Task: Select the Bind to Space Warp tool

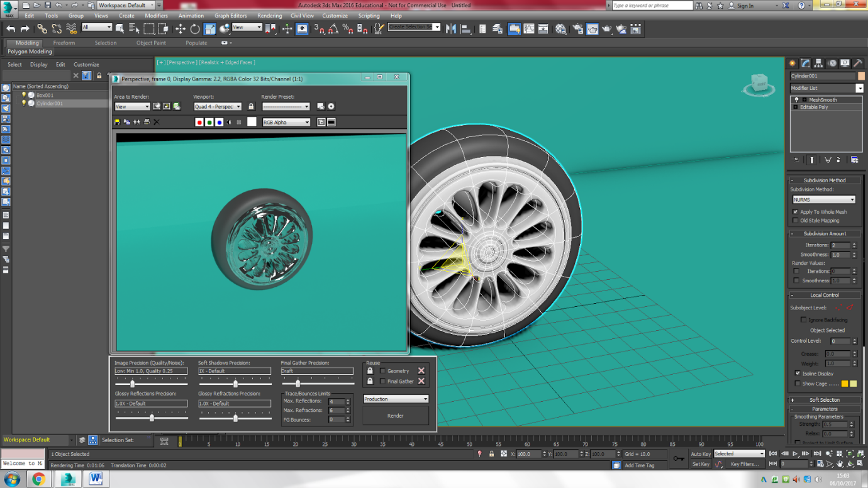Action: (x=72, y=29)
